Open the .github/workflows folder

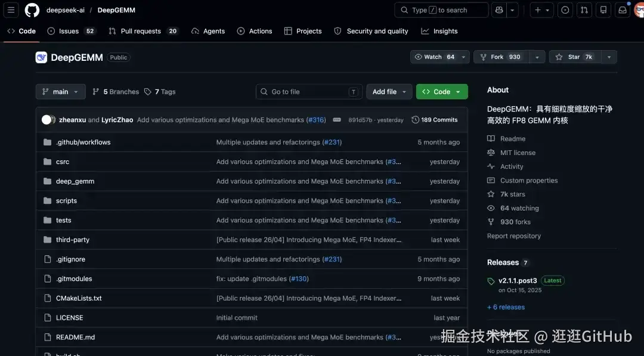click(x=83, y=142)
